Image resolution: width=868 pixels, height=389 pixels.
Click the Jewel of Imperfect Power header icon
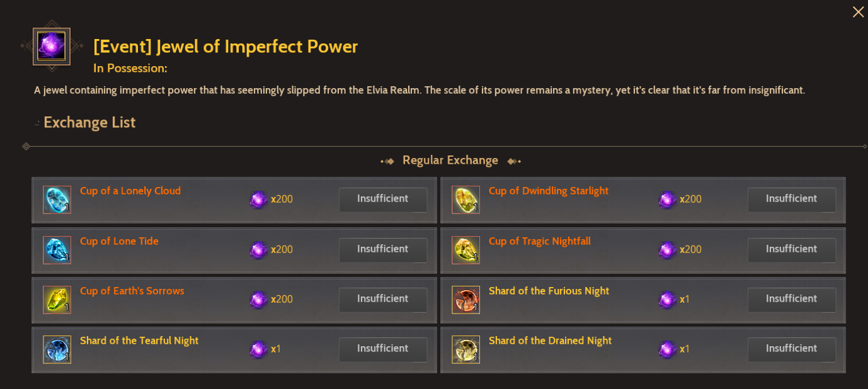(x=51, y=47)
